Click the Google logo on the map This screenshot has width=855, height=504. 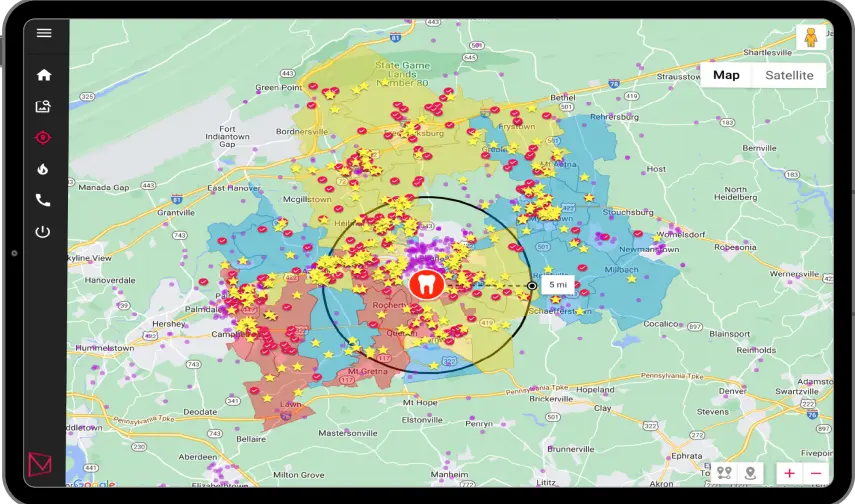click(x=94, y=483)
